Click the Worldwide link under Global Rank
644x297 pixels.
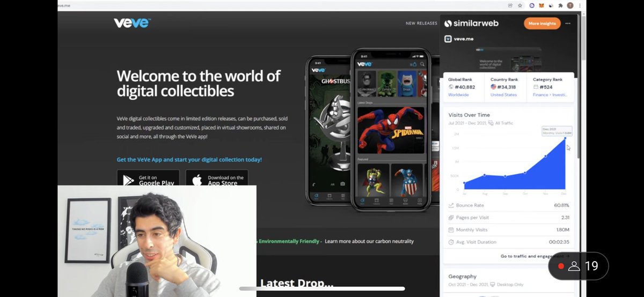(458, 95)
